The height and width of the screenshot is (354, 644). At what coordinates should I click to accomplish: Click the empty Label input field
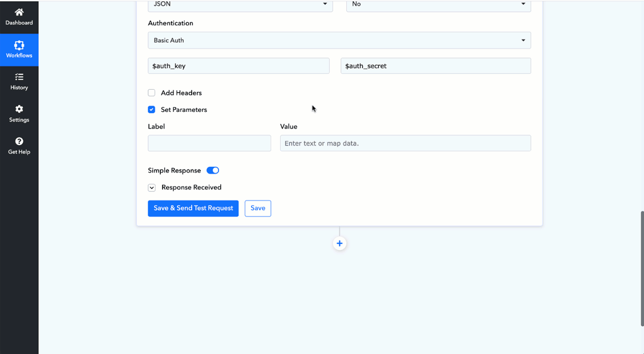[209, 143]
